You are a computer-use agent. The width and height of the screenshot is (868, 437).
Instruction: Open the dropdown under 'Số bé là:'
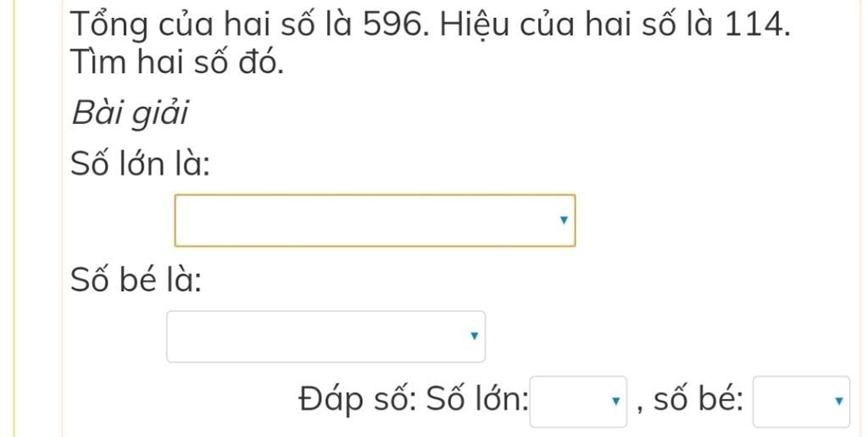click(x=326, y=337)
